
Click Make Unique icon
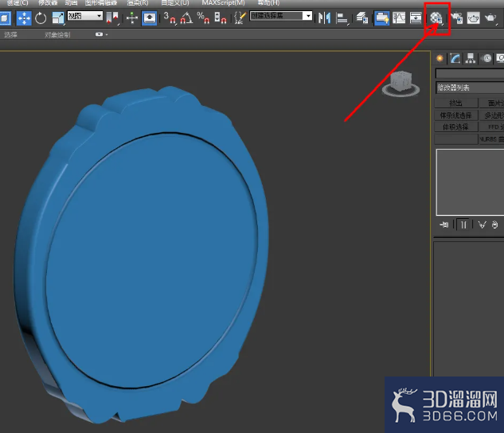pyautogui.click(x=482, y=224)
